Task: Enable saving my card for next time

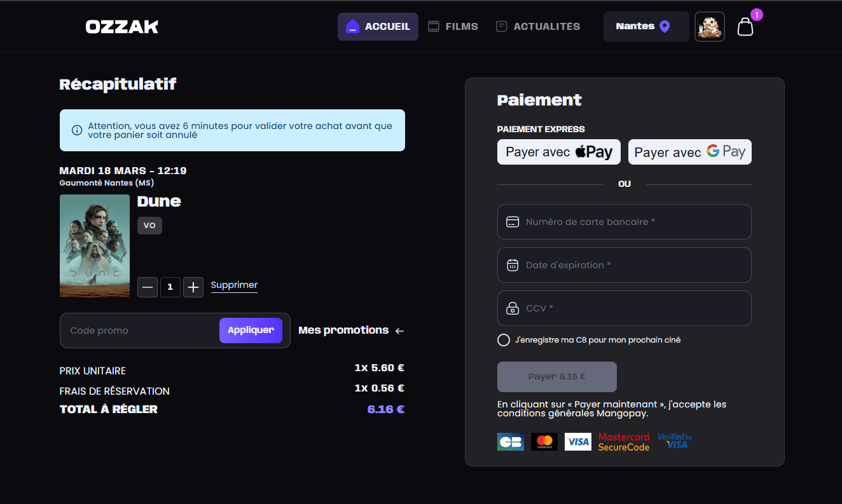Action: pyautogui.click(x=504, y=340)
